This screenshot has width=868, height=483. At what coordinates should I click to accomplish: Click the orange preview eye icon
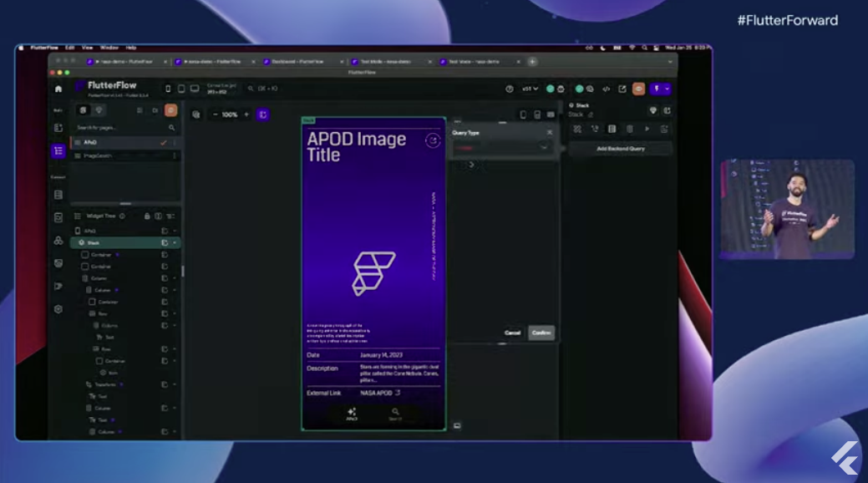click(638, 89)
